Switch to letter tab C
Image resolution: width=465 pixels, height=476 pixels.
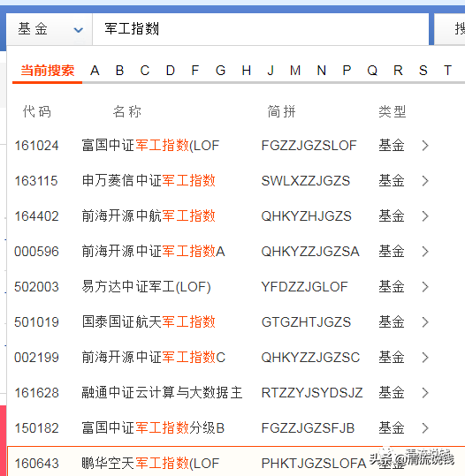145,71
